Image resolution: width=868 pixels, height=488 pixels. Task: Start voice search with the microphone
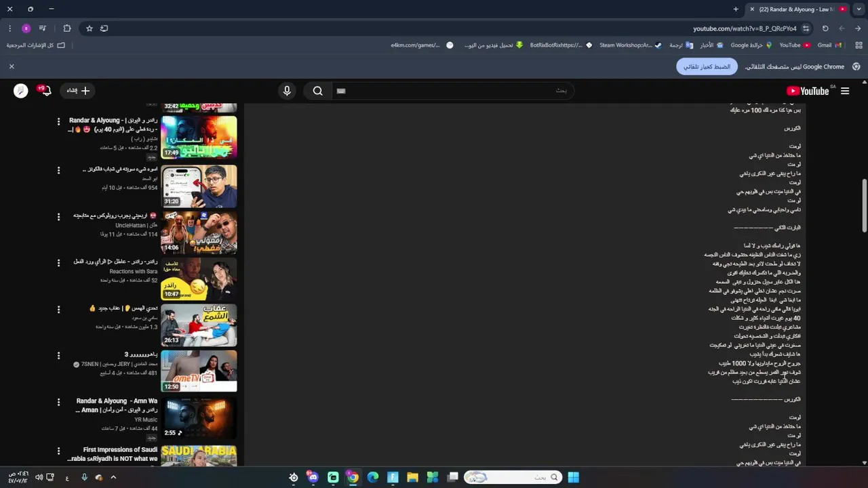click(x=287, y=91)
